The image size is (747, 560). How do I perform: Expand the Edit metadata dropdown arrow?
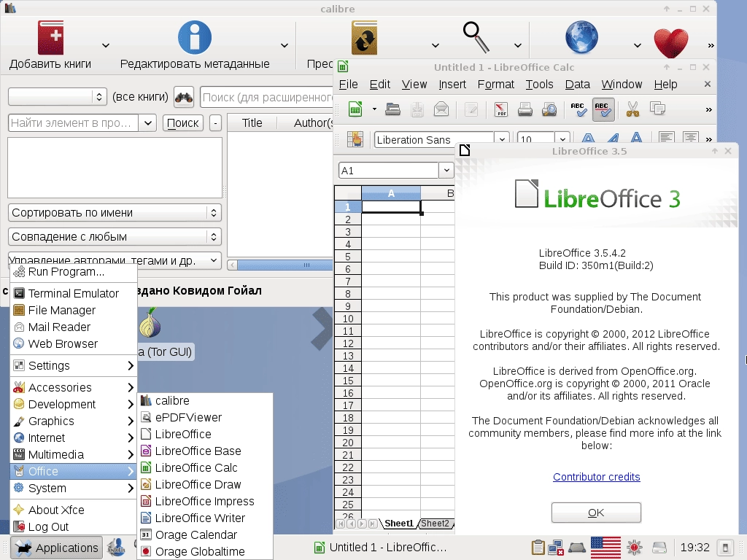coord(285,45)
